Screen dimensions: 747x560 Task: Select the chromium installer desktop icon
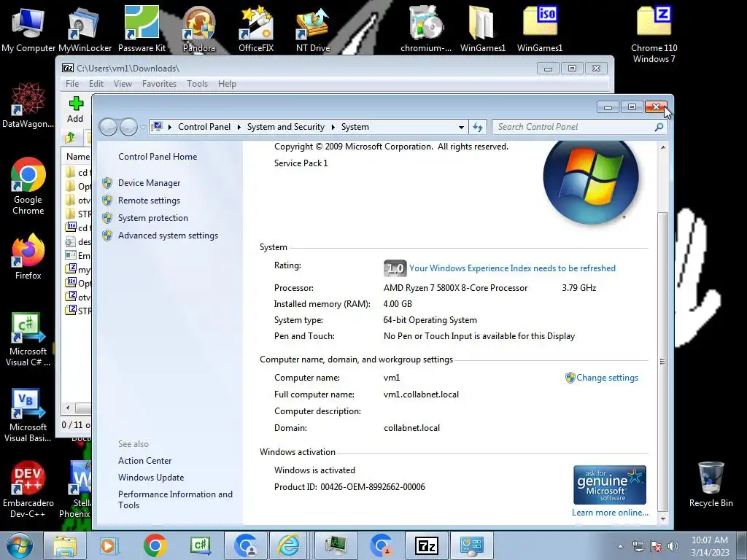tap(426, 29)
